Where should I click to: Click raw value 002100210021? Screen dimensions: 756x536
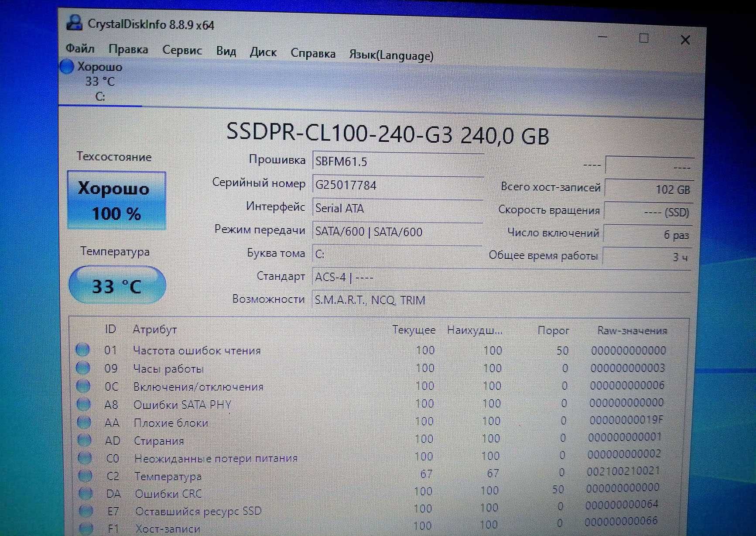point(623,471)
